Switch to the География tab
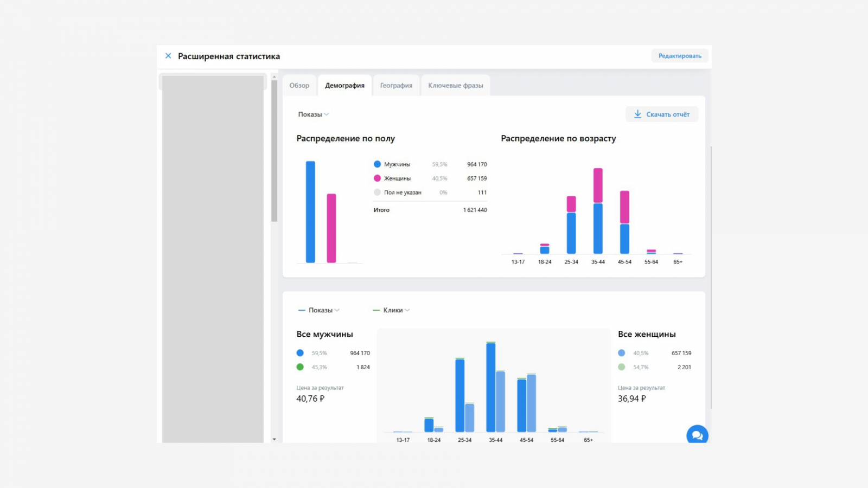The height and width of the screenshot is (488, 868). 396,86
